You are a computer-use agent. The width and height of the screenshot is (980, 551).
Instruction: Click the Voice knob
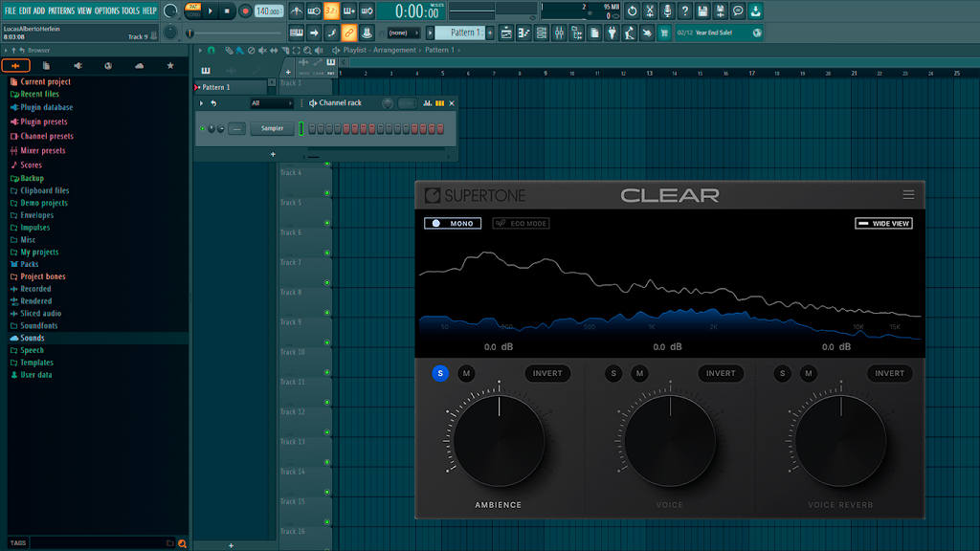[670, 440]
